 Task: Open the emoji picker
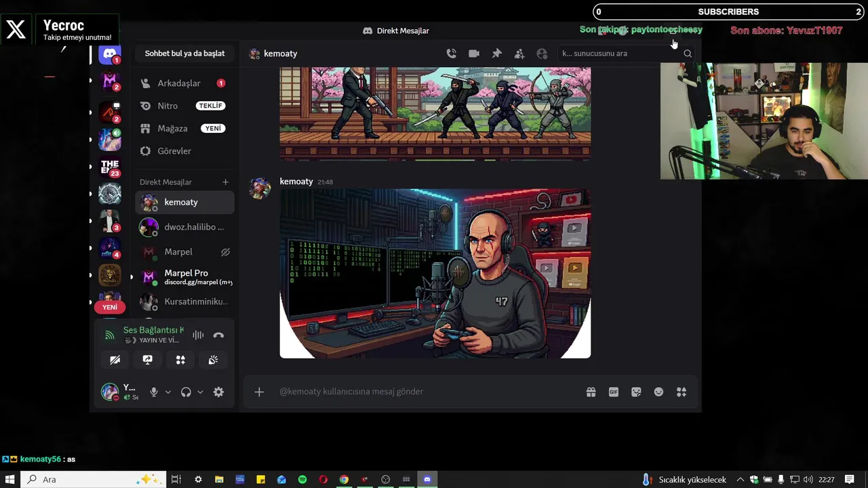click(658, 392)
